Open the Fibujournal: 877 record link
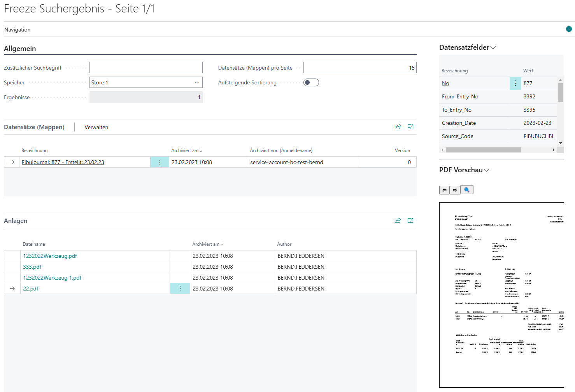 coord(63,162)
